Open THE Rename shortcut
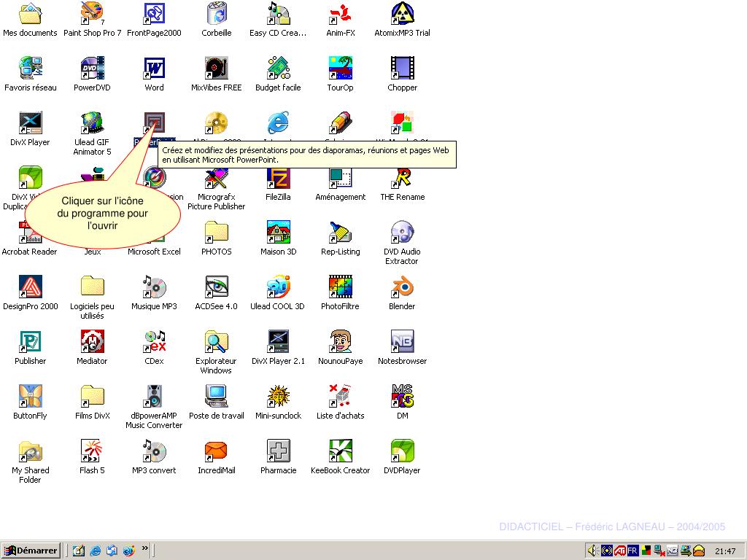Image resolution: width=747 pixels, height=560 pixels. click(x=403, y=178)
